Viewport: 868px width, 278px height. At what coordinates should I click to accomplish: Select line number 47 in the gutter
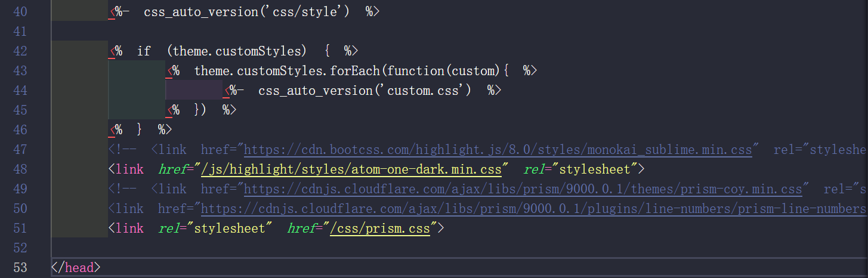(20, 150)
